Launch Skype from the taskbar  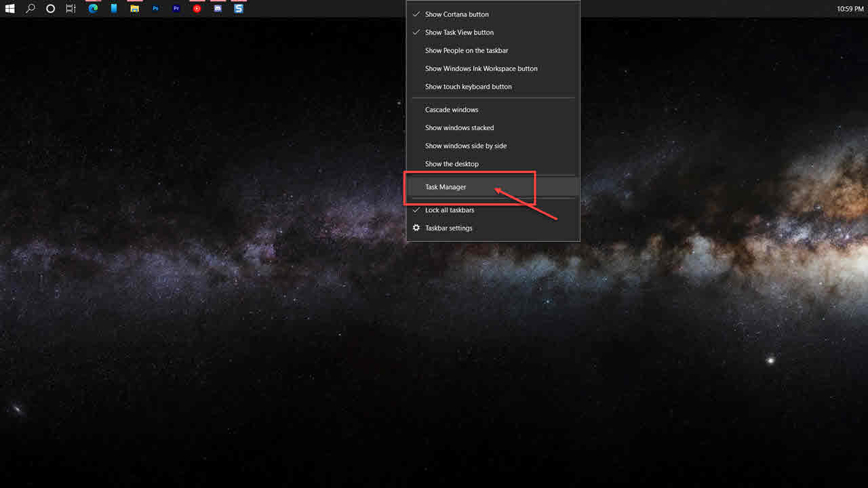click(238, 8)
